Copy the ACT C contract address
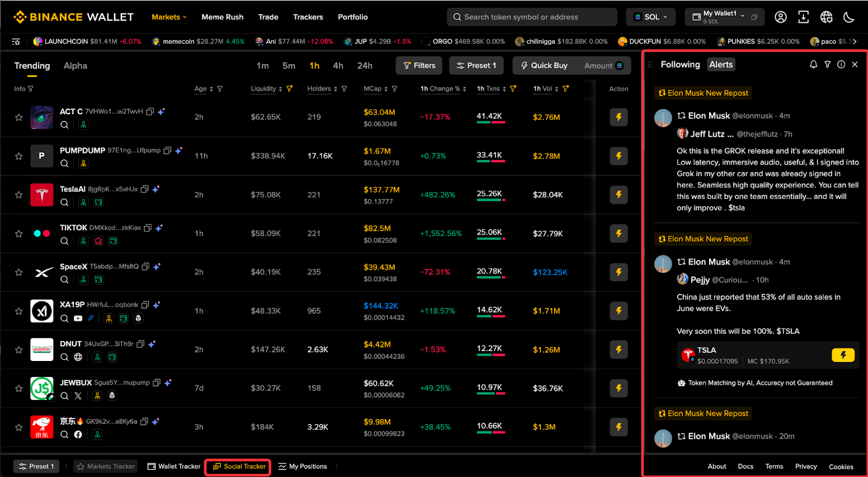The height and width of the screenshot is (477, 868). [150, 111]
